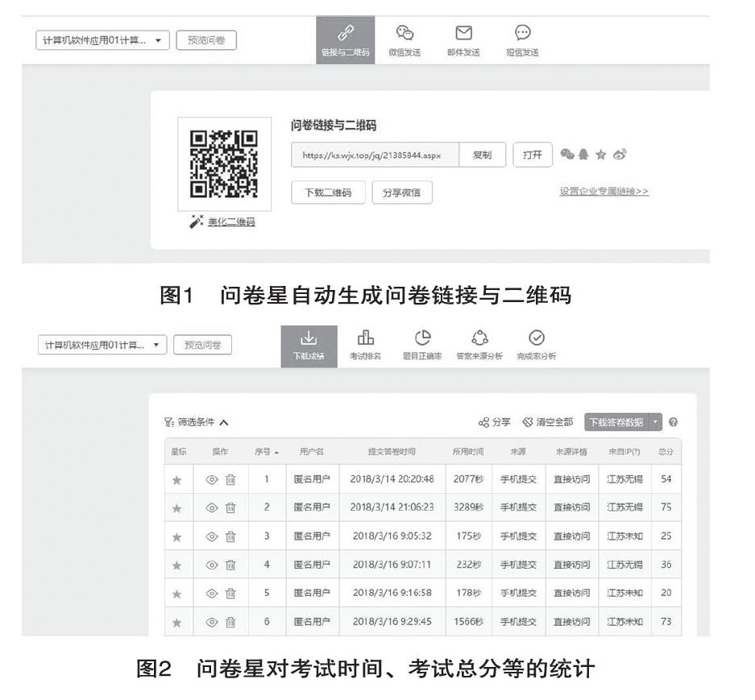This screenshot has height=700, width=755.
Task: Switch to 考试排名 tab
Action: (x=366, y=346)
